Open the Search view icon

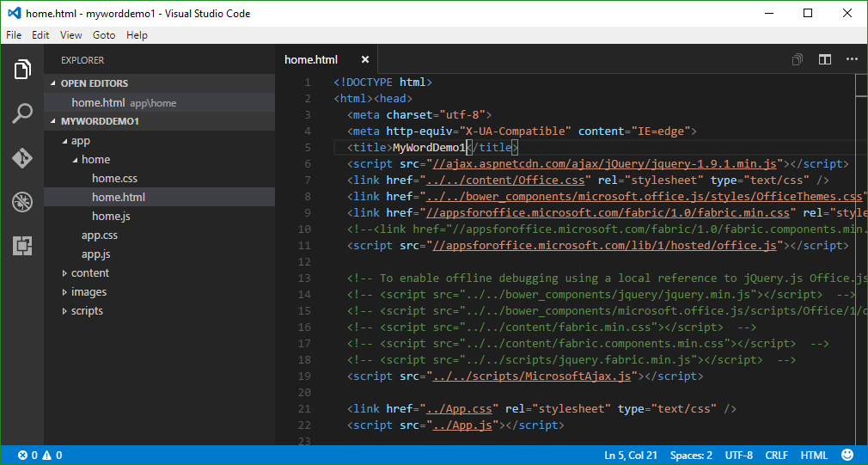[22, 113]
